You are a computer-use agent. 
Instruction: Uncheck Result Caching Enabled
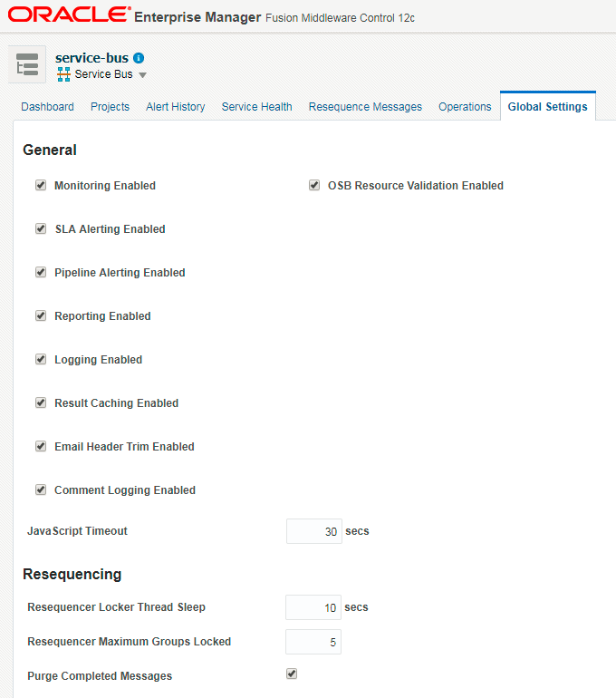(41, 402)
